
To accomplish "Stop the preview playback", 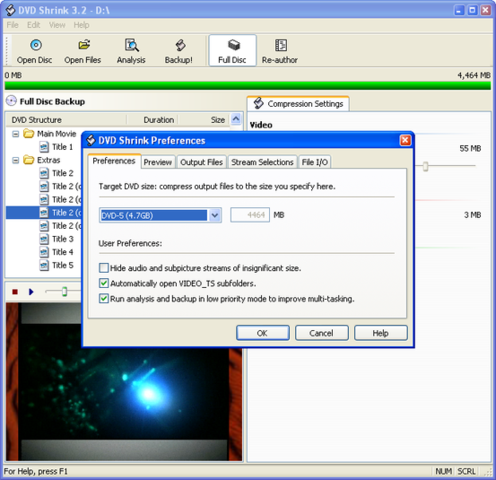I will [x=15, y=292].
